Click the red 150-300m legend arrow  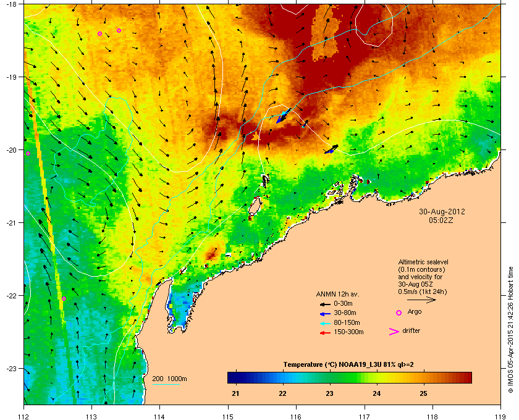325,333
